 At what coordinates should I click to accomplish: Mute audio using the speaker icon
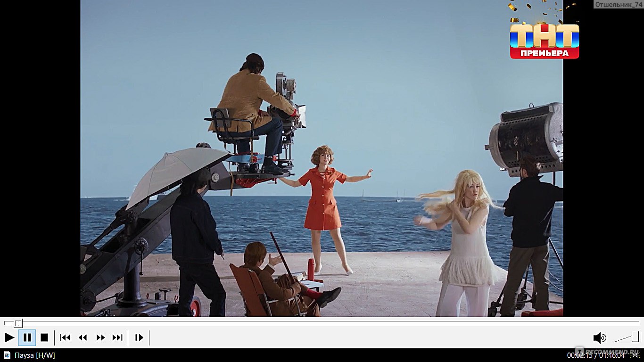600,337
